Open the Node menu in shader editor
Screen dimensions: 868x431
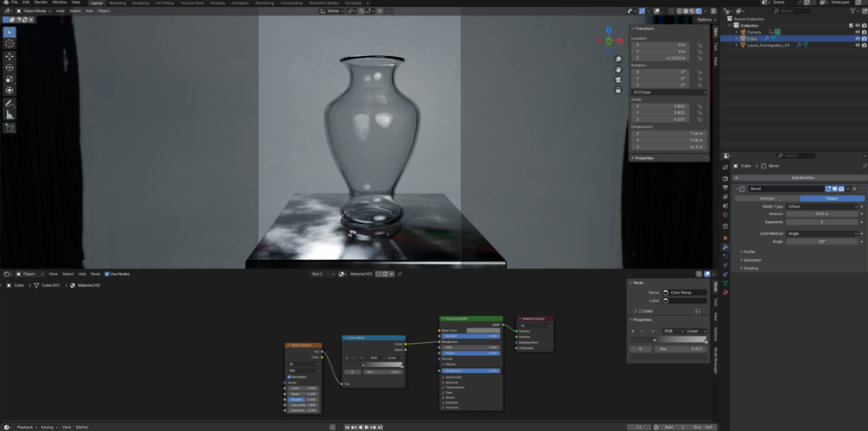coord(95,274)
